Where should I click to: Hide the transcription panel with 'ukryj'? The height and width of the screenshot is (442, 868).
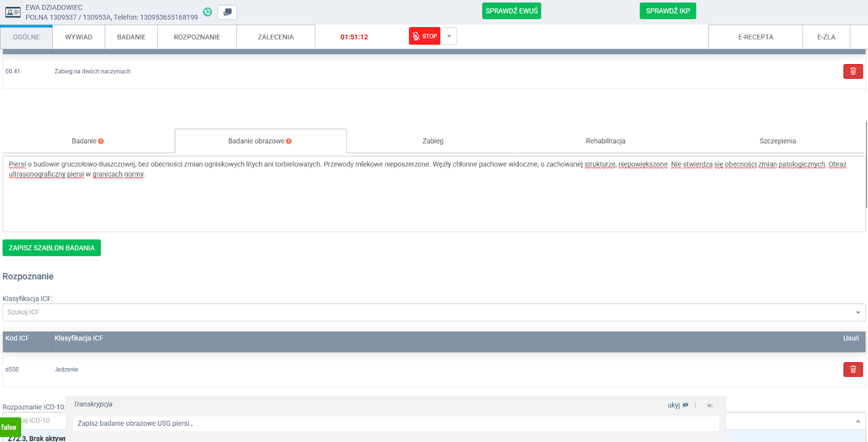[x=678, y=405]
